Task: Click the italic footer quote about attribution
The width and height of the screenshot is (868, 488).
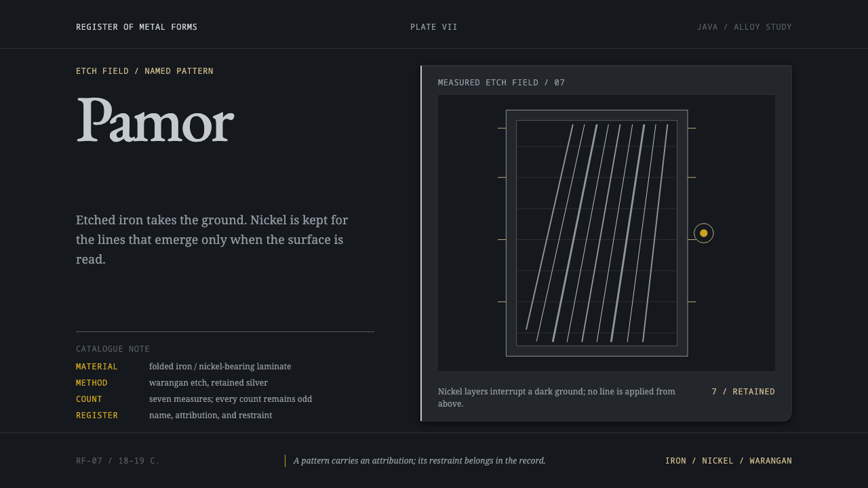Action: [x=419, y=461]
